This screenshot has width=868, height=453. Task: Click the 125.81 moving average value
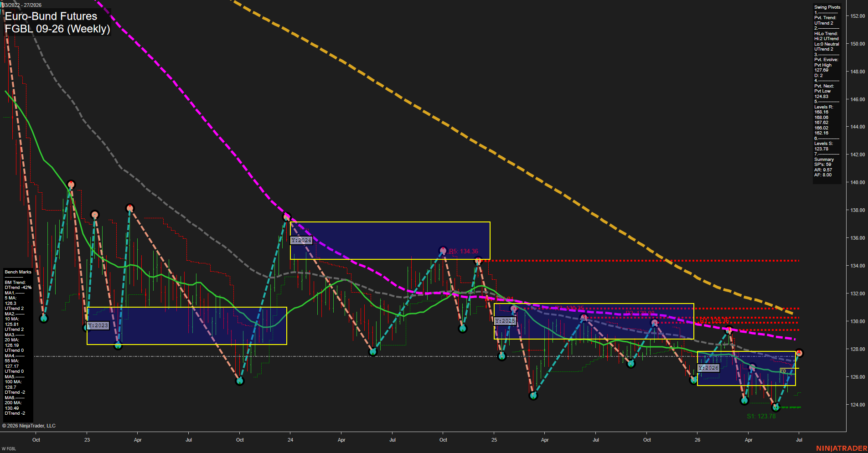(11, 324)
